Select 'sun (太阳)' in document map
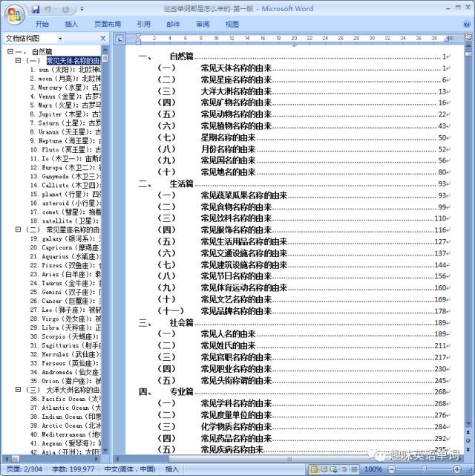 click(x=65, y=70)
